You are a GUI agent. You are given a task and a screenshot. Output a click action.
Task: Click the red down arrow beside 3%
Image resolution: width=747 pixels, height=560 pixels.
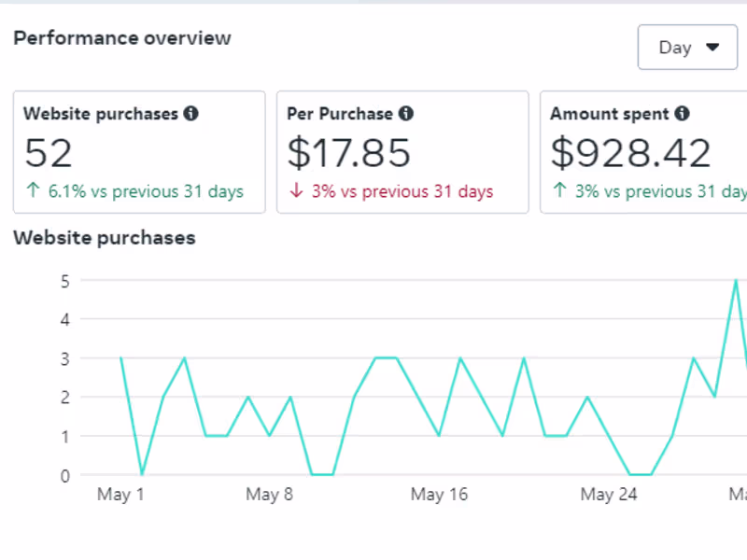(x=296, y=190)
